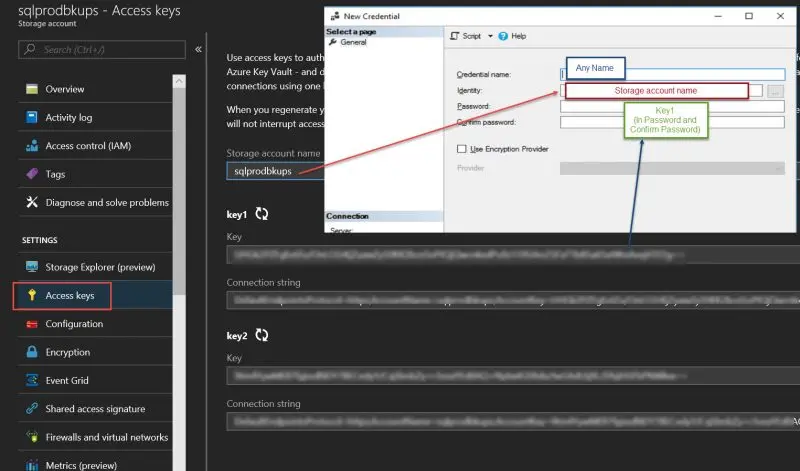Regenerate key1 with the refresh icon
The height and width of the screenshot is (471, 800).
coord(262,214)
